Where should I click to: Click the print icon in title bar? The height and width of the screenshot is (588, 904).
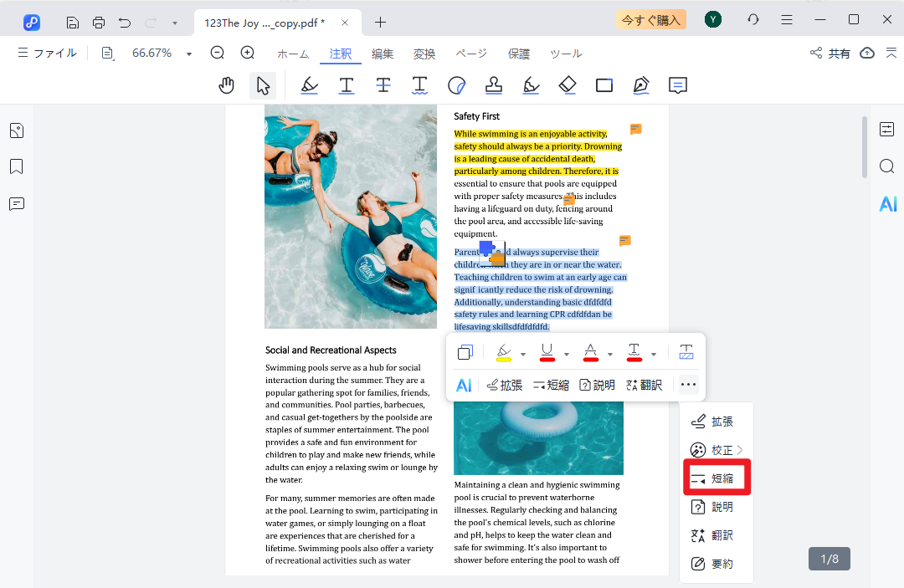pos(99,21)
